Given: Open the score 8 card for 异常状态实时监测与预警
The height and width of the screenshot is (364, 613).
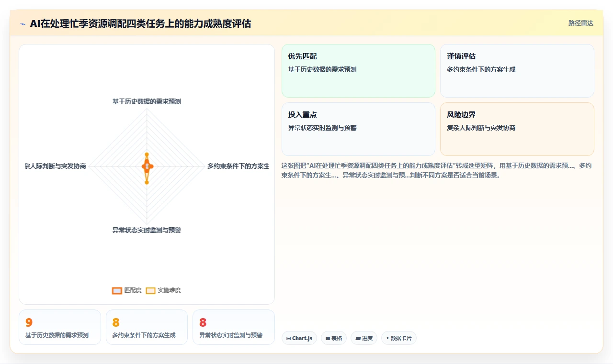Looking at the screenshot, I should 234,327.
